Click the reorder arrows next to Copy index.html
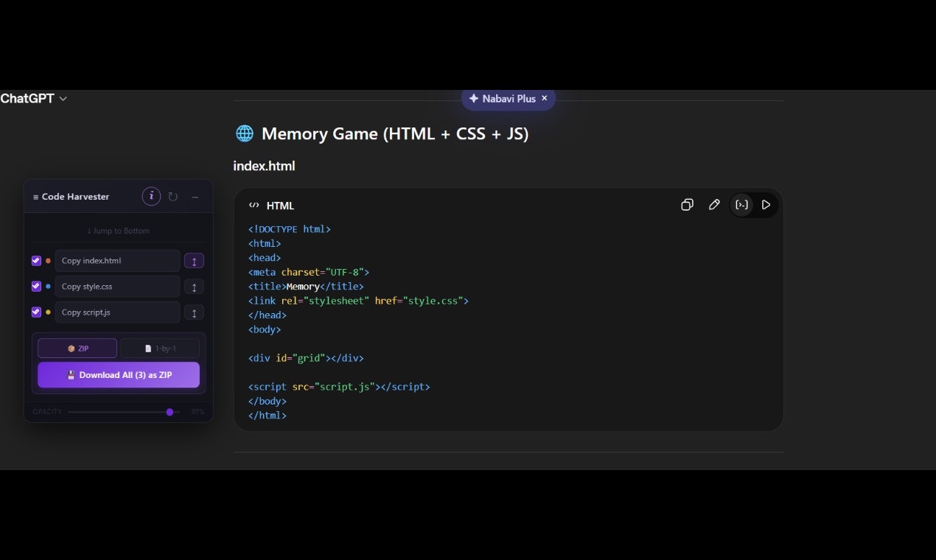Image resolution: width=936 pixels, height=560 pixels. click(x=194, y=260)
